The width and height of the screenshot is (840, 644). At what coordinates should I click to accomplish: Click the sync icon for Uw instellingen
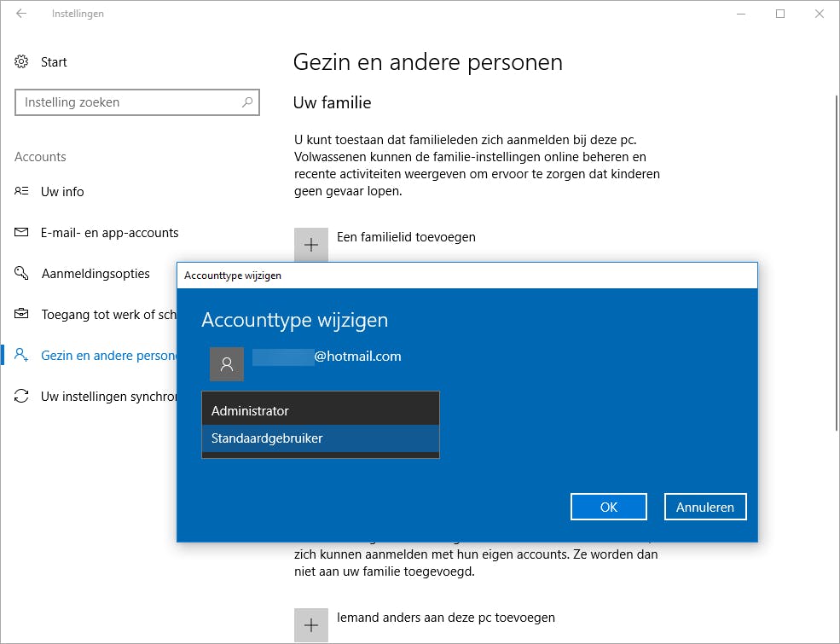coord(22,397)
